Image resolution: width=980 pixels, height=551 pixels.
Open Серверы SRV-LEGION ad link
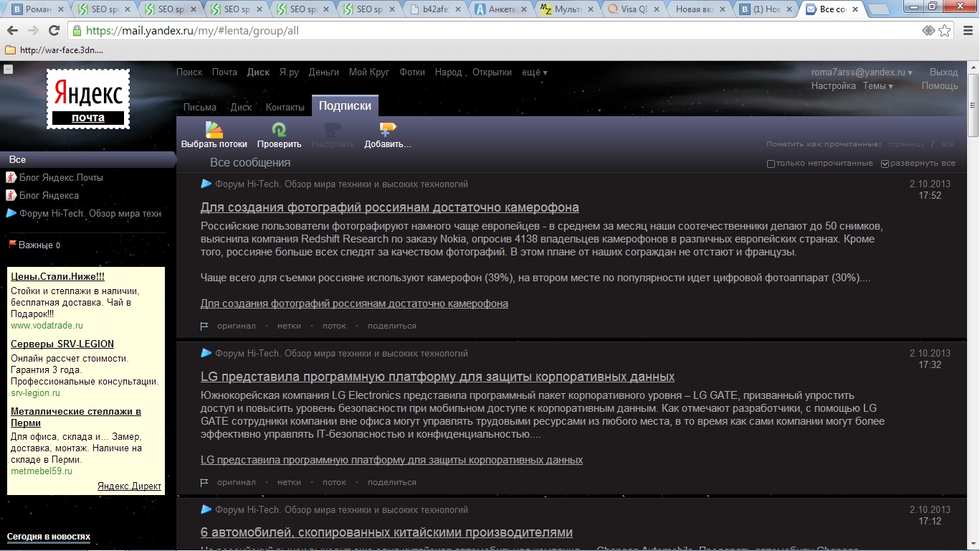[62, 344]
